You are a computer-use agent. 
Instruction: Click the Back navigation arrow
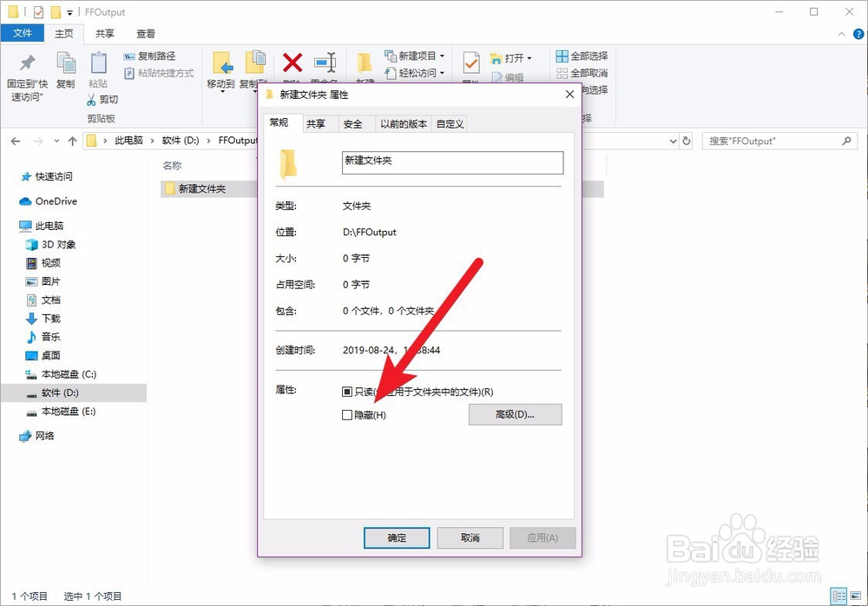point(16,142)
